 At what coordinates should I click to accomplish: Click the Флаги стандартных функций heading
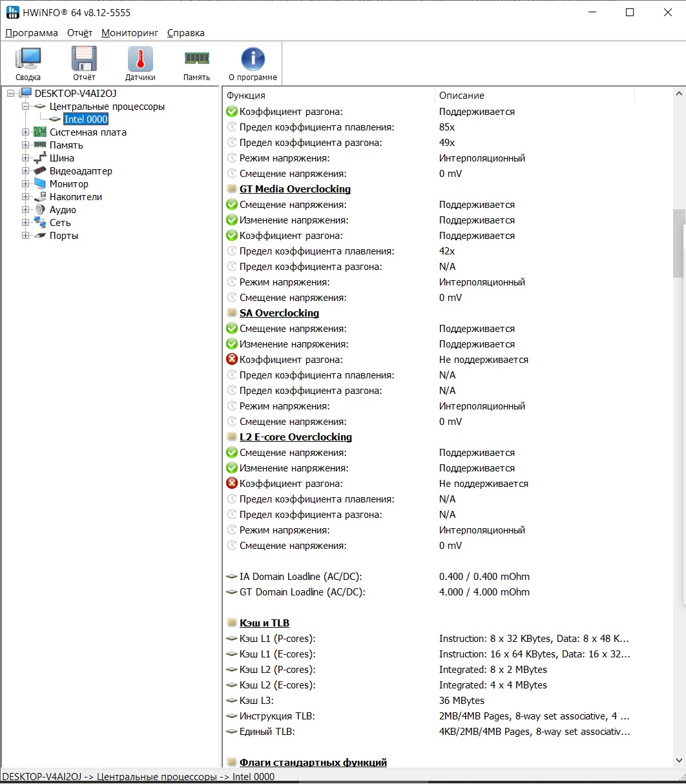[313, 763]
